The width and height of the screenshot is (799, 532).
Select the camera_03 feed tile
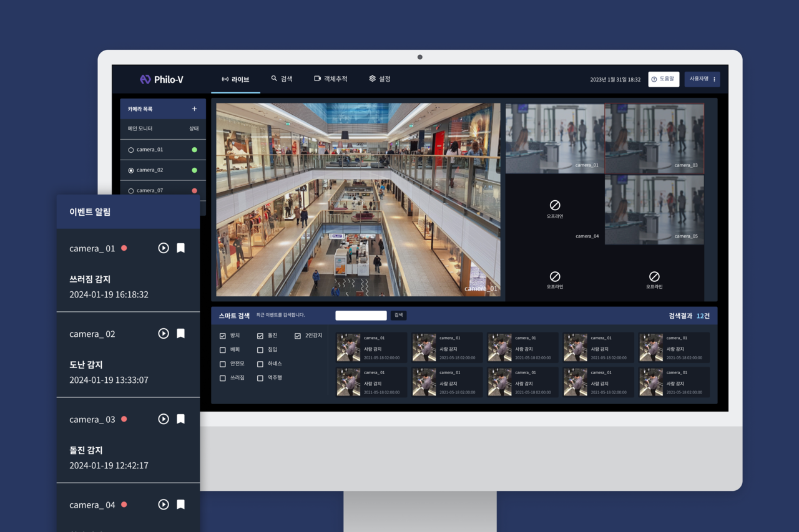pos(654,138)
